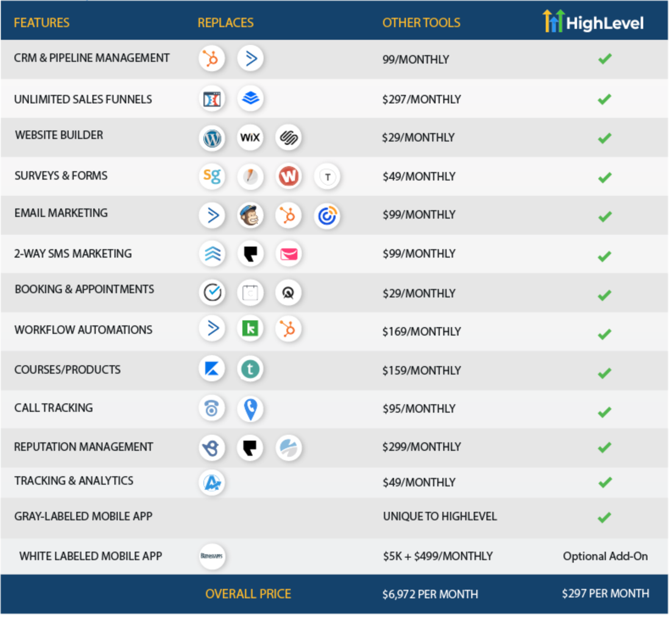672x622 pixels.
Task: Click the 'Optional Add-On' text
Action: tap(605, 556)
